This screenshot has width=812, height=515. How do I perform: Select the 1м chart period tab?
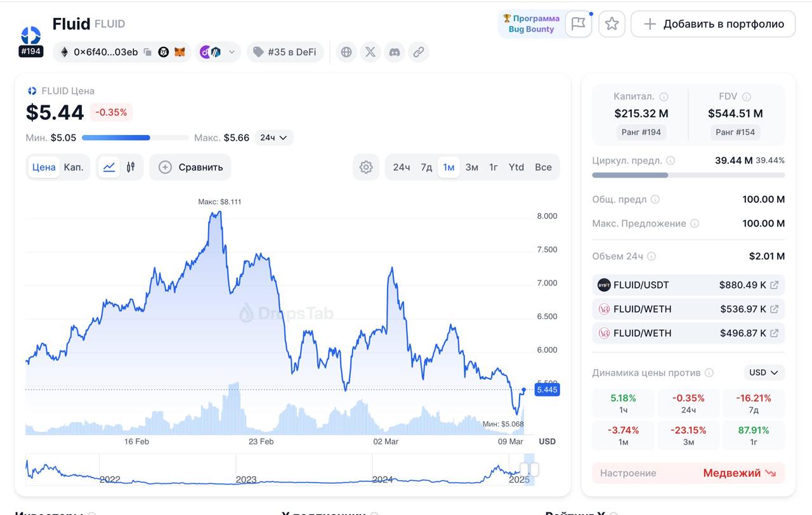[449, 167]
